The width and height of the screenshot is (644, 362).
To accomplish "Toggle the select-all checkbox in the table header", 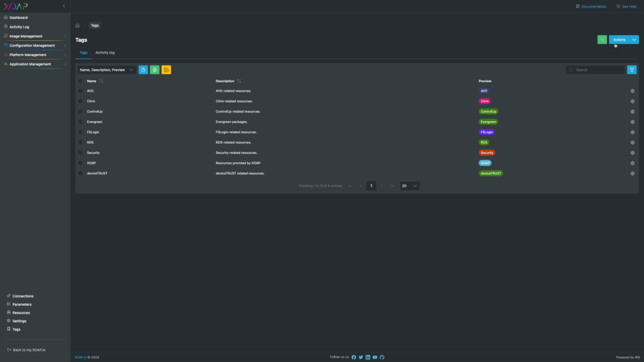I will point(80,81).
